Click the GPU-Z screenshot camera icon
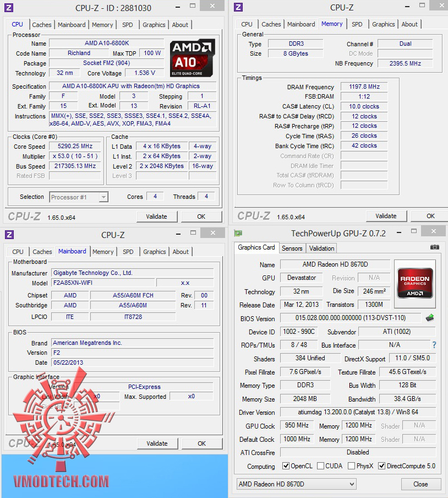 click(x=434, y=247)
